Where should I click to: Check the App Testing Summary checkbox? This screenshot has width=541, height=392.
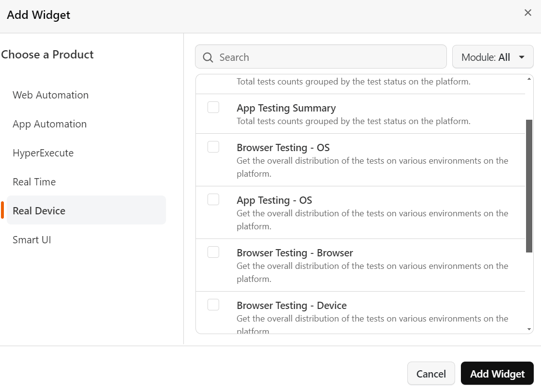[x=213, y=107]
